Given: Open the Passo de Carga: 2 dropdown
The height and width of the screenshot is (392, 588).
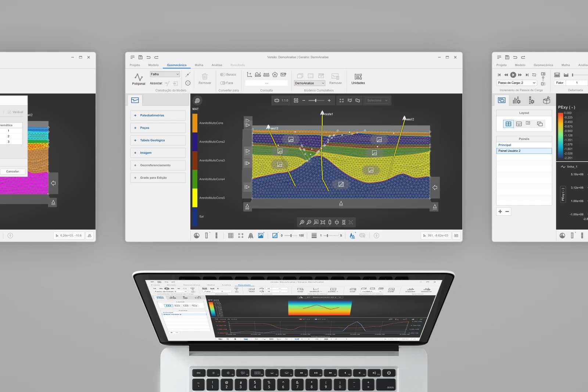Looking at the screenshot, I should (x=516, y=83).
